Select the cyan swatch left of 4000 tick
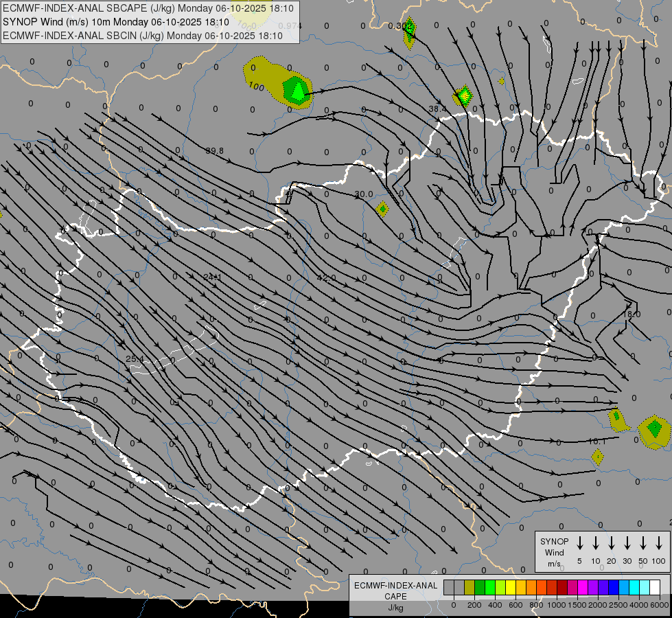Image resolution: width=672 pixels, height=618 pixels. [x=635, y=587]
